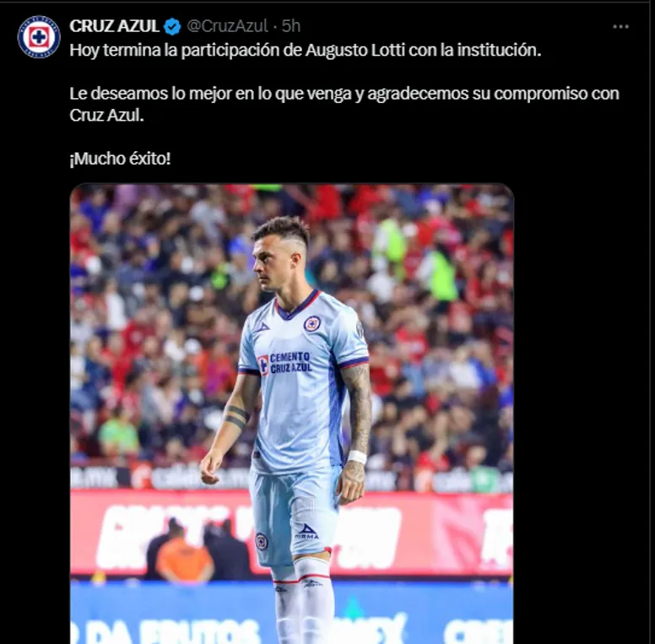This screenshot has width=655, height=644.
Task: Open the attached player photo
Action: click(x=291, y=414)
